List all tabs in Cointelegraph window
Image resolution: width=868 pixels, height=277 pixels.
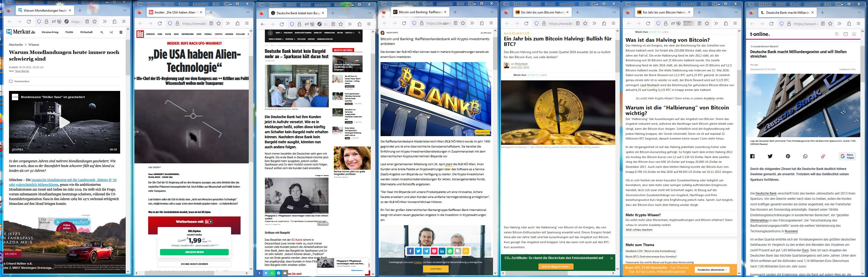tap(492, 12)
